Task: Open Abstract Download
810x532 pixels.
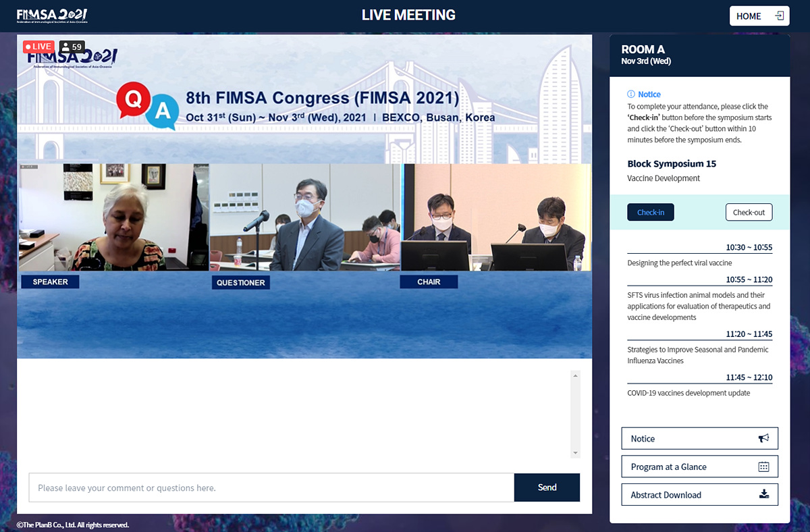Action: pyautogui.click(x=699, y=495)
